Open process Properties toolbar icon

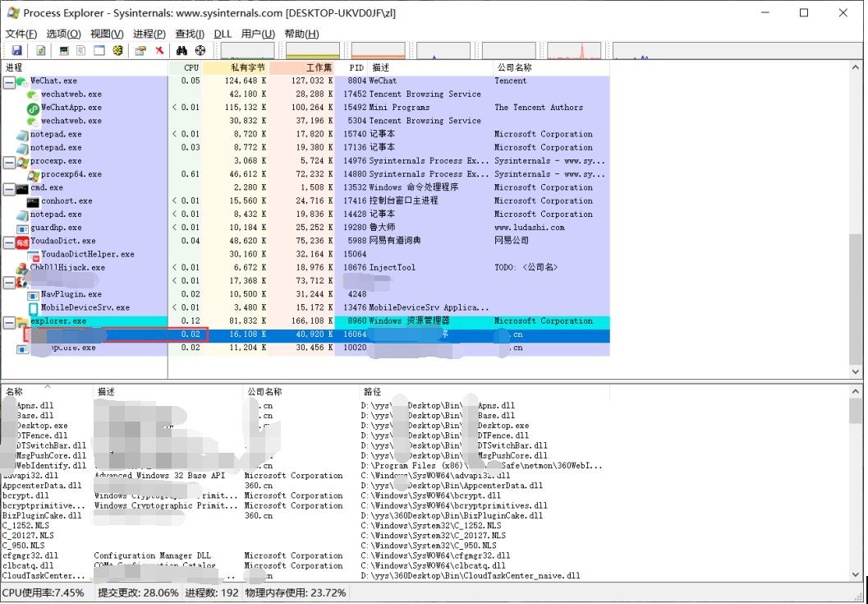[140, 50]
